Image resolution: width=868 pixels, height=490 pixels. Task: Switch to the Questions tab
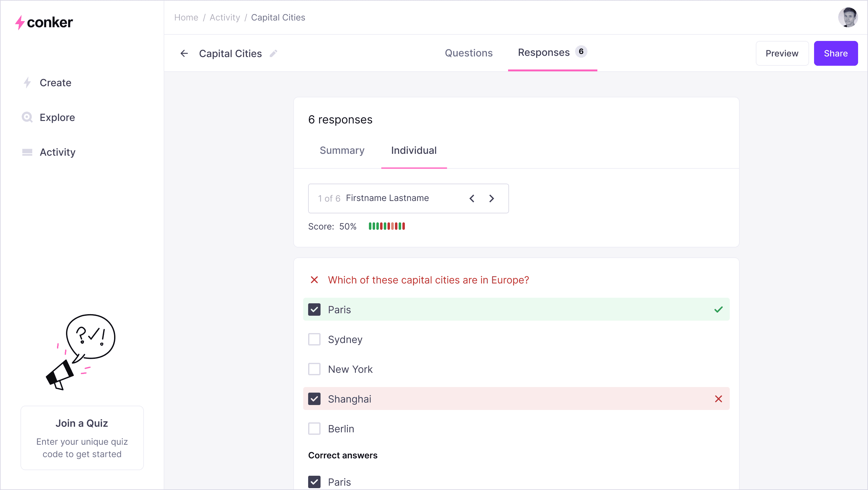pyautogui.click(x=468, y=53)
